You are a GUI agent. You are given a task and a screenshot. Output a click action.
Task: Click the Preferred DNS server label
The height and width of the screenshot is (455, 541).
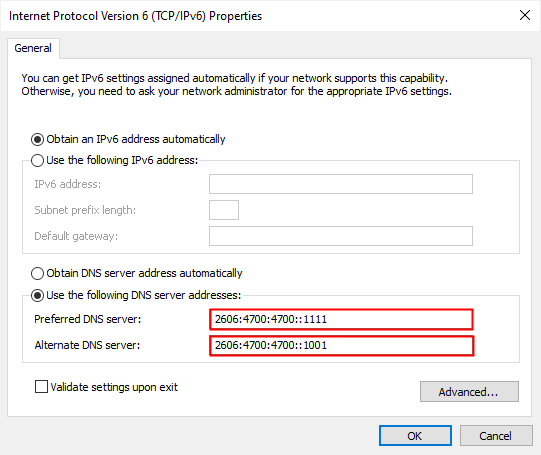[x=88, y=319]
